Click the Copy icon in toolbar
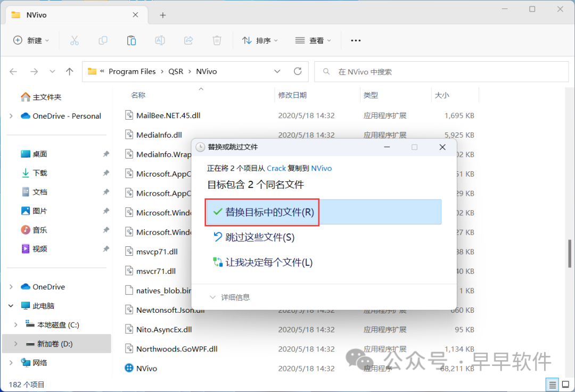The width and height of the screenshot is (575, 392). coord(103,40)
